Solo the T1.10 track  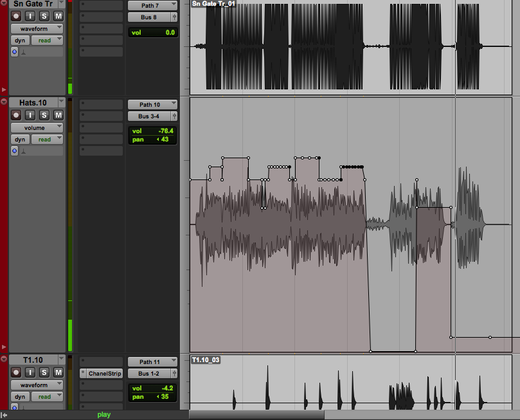[x=44, y=372]
